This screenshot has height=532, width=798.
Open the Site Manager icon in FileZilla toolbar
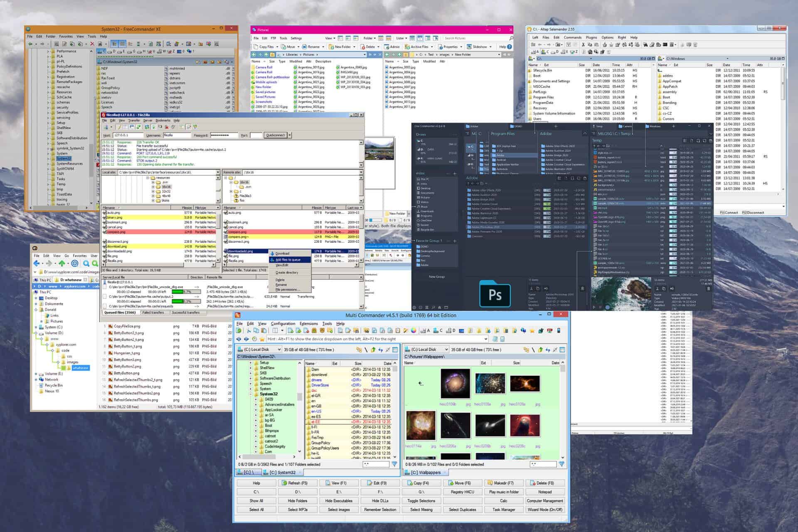106,127
